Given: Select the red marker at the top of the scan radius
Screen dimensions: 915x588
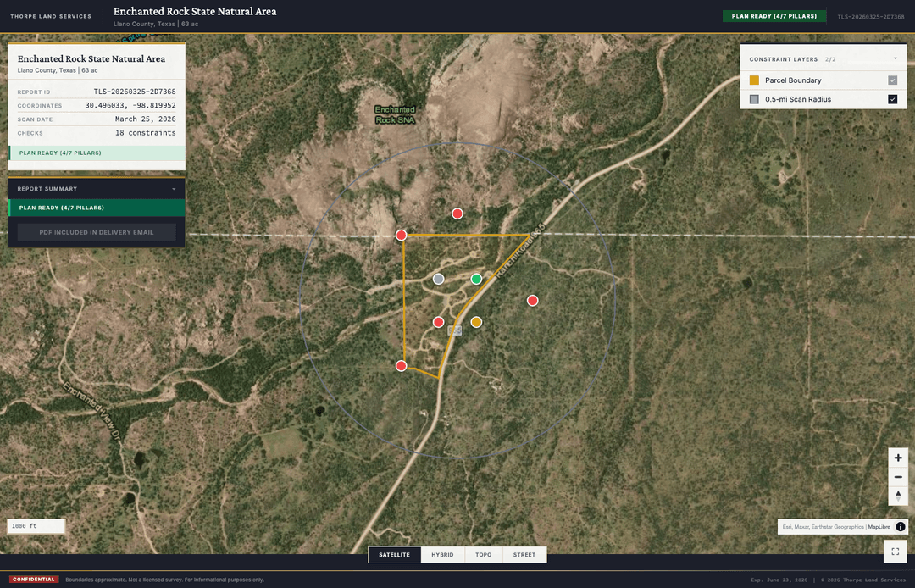Looking at the screenshot, I should (457, 213).
